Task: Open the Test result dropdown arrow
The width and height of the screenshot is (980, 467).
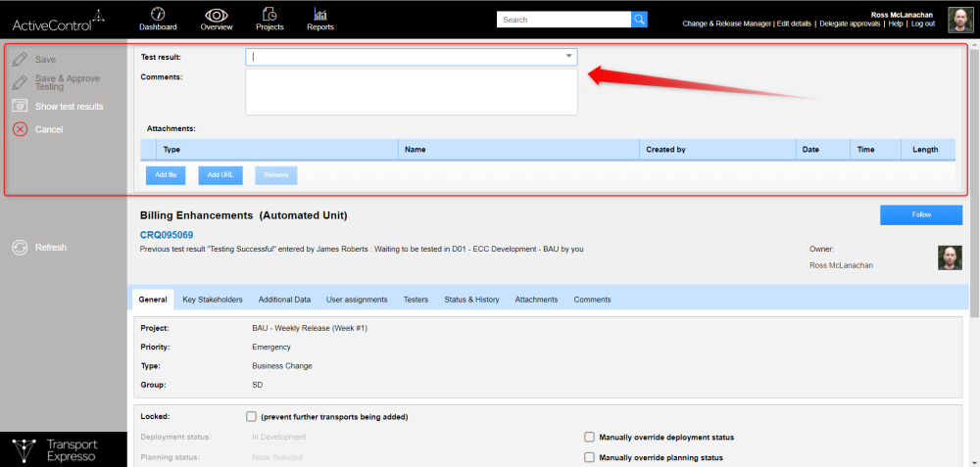Action: coord(568,57)
